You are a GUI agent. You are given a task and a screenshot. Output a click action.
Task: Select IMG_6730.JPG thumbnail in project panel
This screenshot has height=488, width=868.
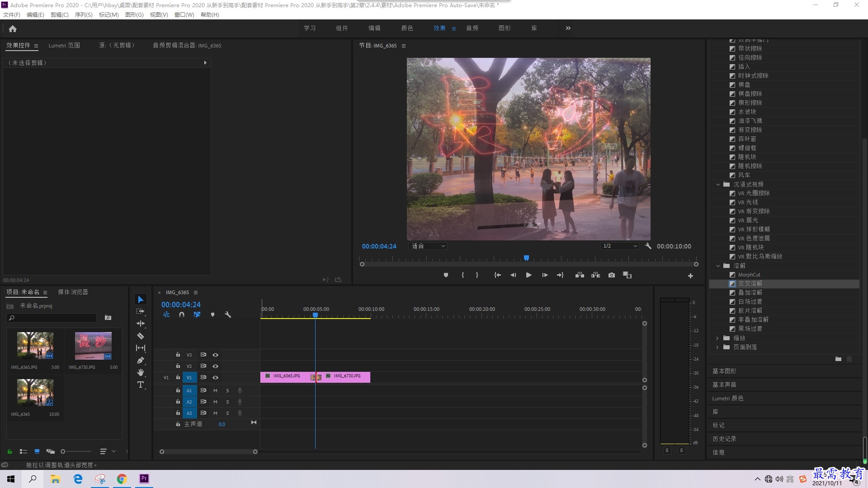click(x=93, y=346)
